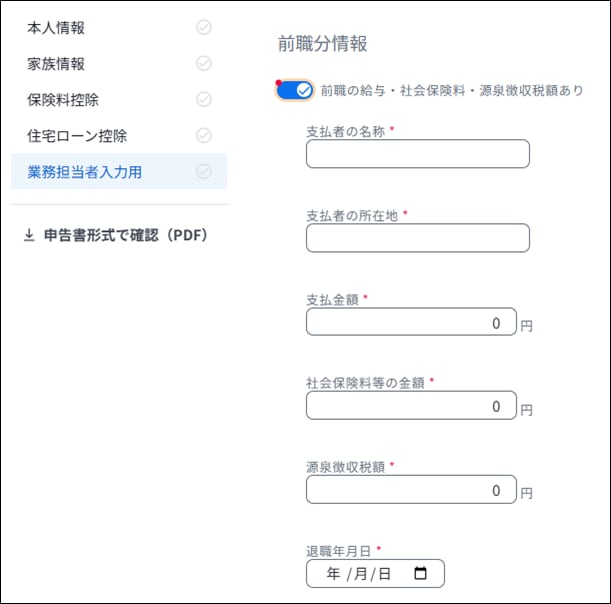
Task: Click the checkmark icon beside 住宅ローン控除
Action: click(x=204, y=136)
